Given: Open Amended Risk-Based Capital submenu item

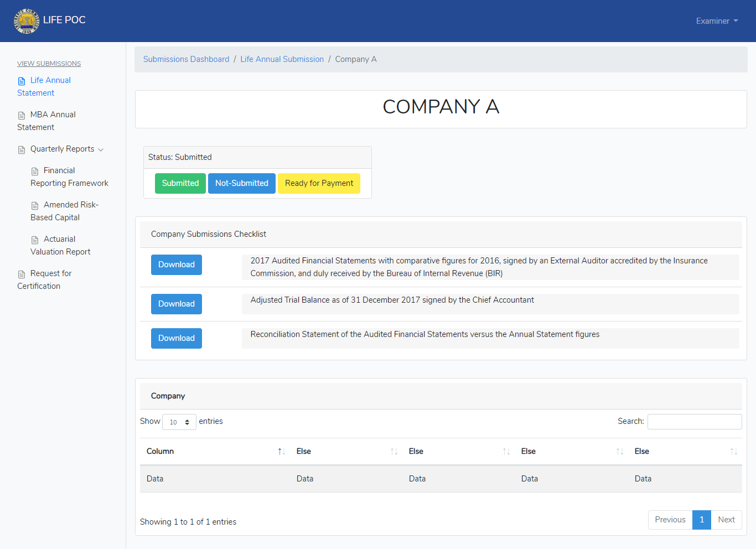Looking at the screenshot, I should (x=64, y=211).
